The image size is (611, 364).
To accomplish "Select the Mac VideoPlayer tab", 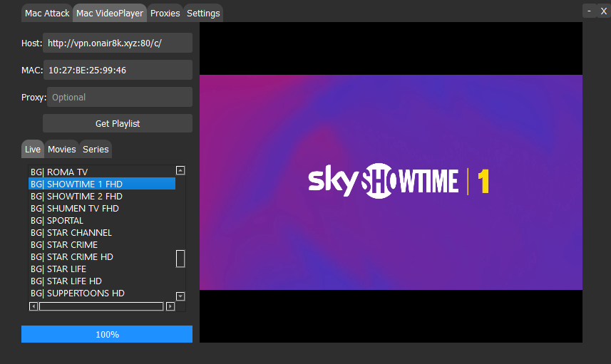I will point(110,14).
